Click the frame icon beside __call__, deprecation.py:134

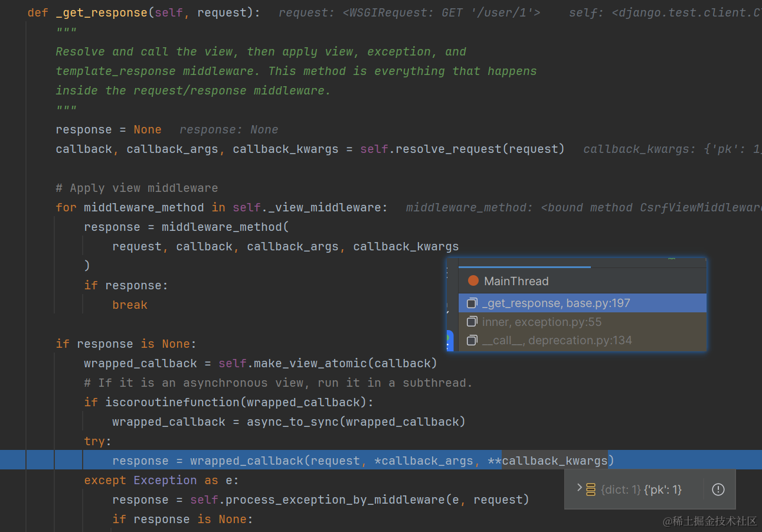pyautogui.click(x=472, y=340)
